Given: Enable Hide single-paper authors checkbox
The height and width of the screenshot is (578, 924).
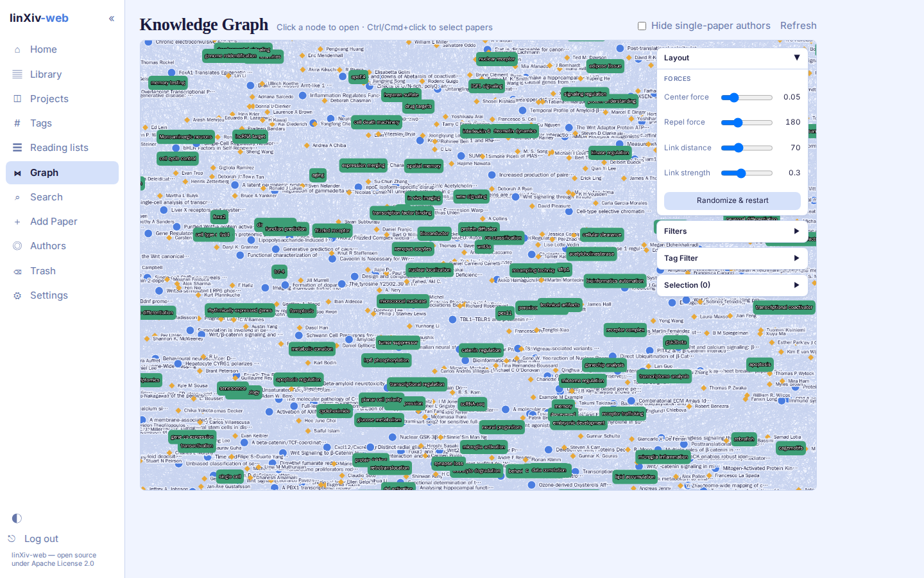Looking at the screenshot, I should (x=642, y=26).
